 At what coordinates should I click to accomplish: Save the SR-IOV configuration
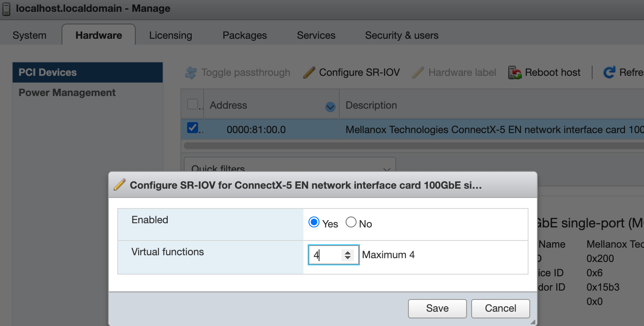437,308
